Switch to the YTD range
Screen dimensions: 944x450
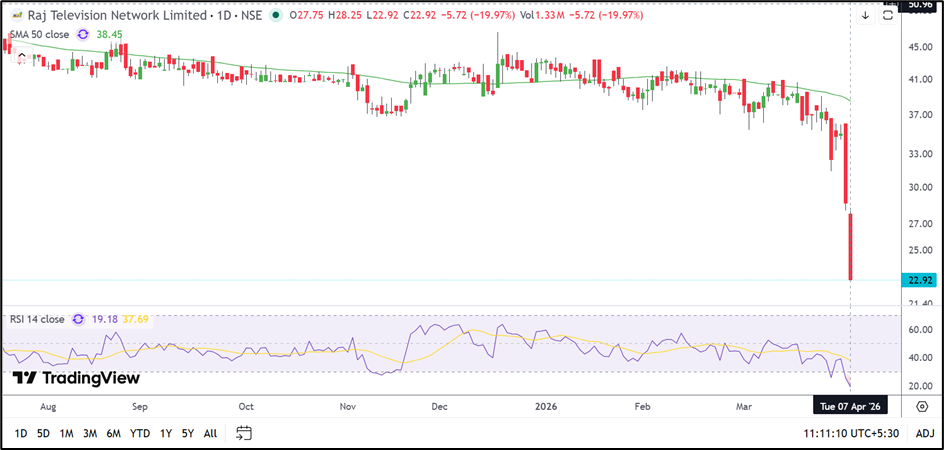(139, 433)
